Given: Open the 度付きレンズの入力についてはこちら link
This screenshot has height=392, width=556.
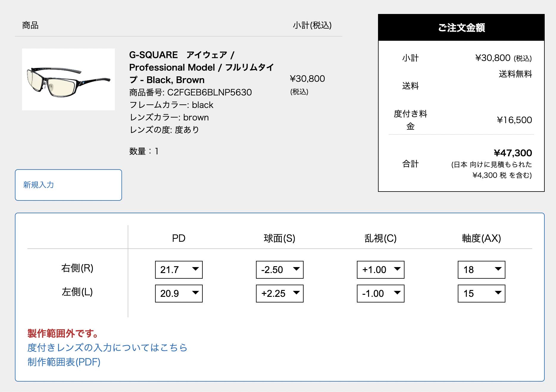Looking at the screenshot, I should click(x=107, y=347).
